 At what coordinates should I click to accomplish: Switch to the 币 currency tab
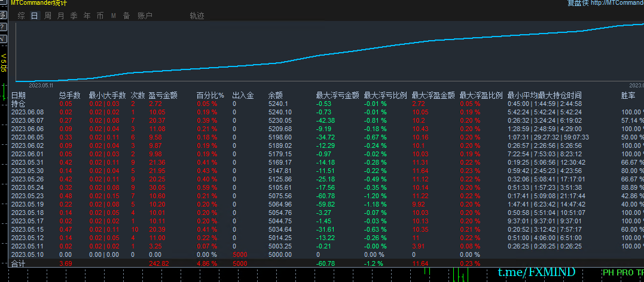pos(100,16)
